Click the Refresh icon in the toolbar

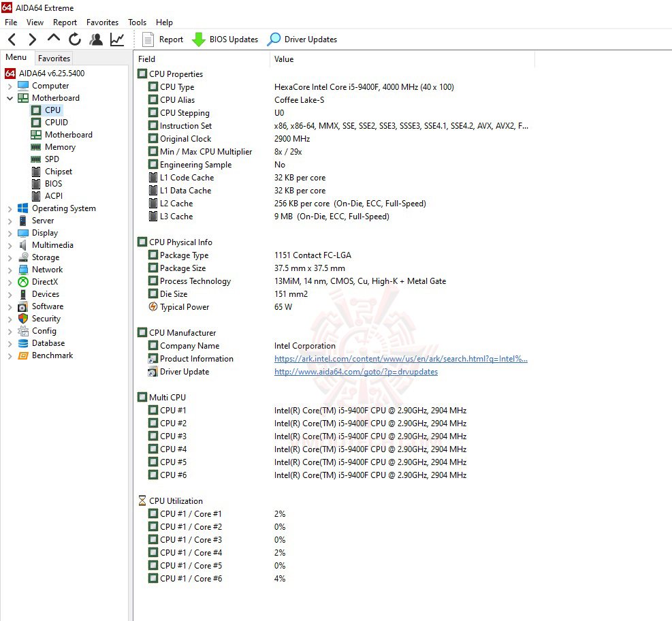tap(75, 39)
